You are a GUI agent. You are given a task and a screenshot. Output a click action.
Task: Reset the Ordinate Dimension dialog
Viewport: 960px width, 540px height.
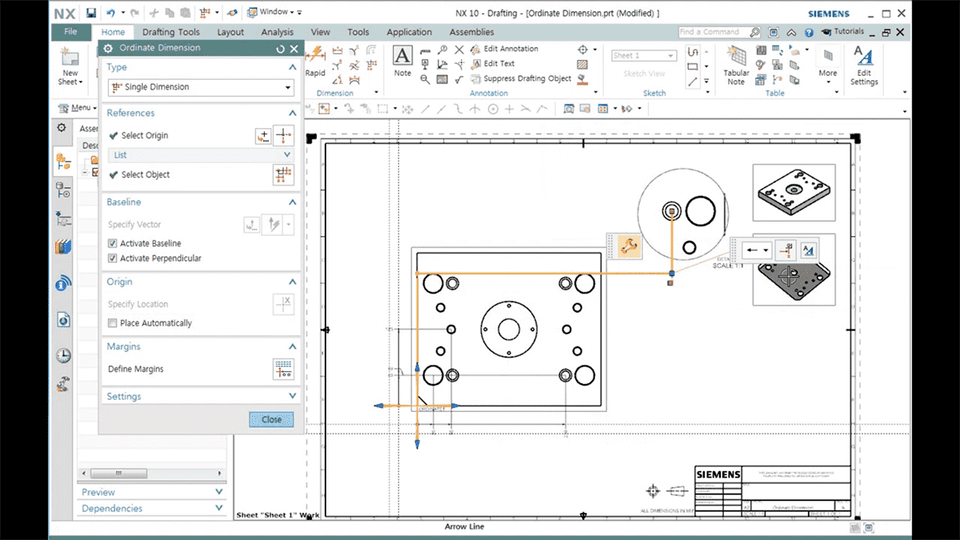tap(280, 48)
